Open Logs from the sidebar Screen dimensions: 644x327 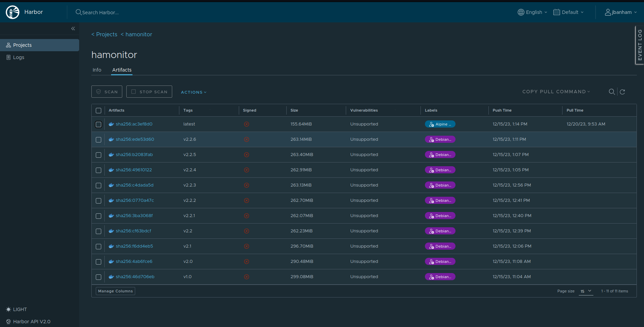click(x=18, y=57)
